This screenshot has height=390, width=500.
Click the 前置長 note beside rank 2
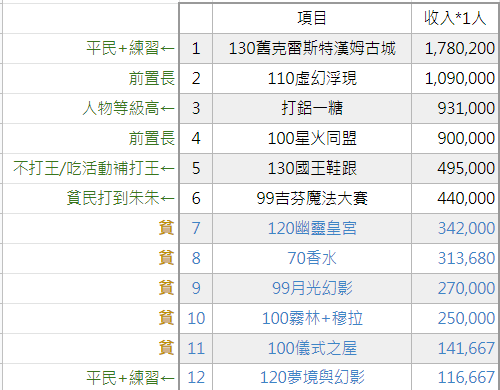(152, 78)
